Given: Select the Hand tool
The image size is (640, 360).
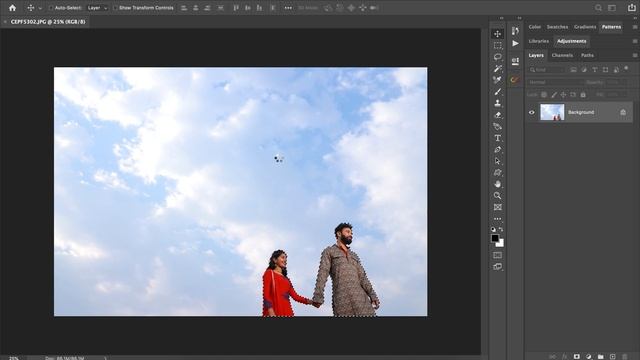Looking at the screenshot, I should point(497,184).
